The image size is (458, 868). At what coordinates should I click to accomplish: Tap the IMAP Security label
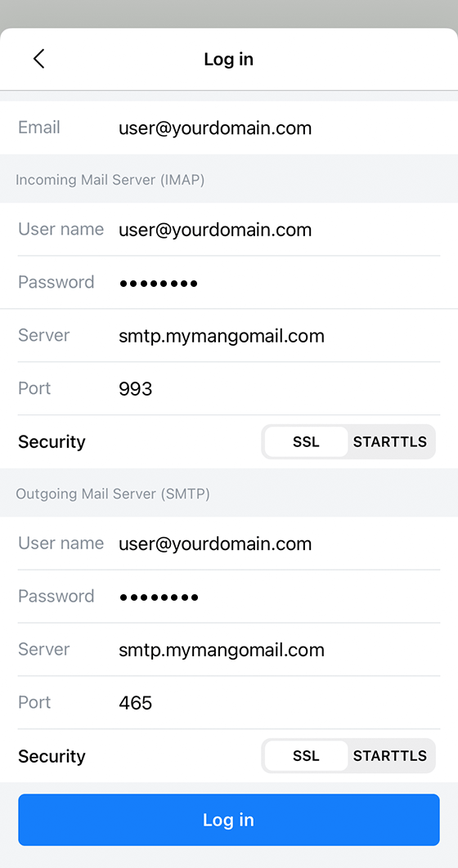click(x=52, y=441)
